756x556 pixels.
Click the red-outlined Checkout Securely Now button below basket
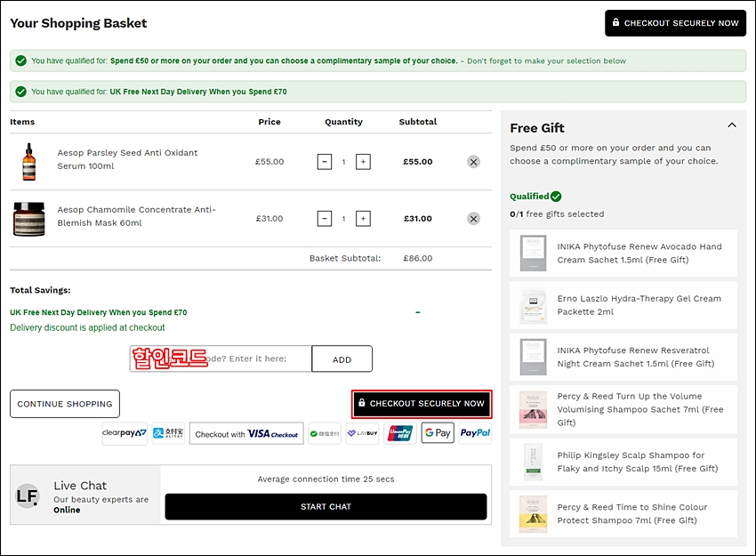point(422,404)
